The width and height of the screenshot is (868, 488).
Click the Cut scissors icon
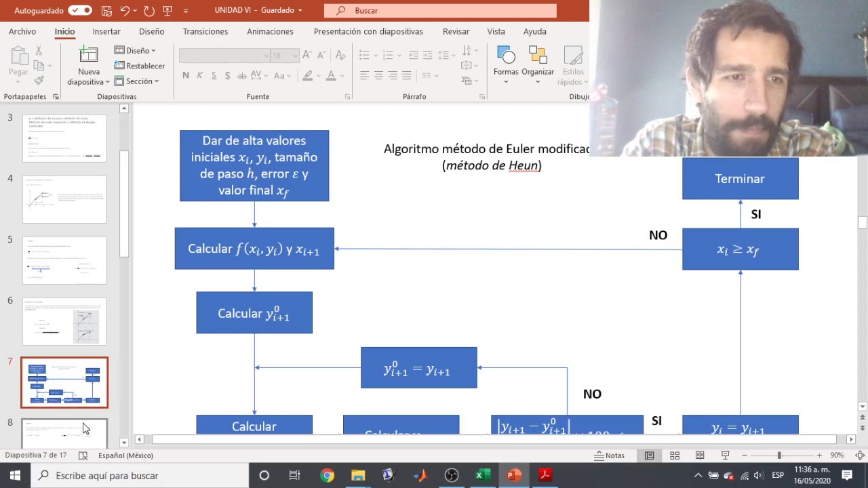(39, 51)
